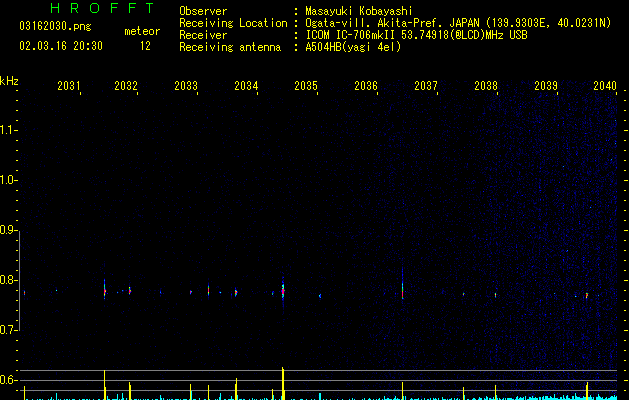Click the 2031 time axis marker
Screen dimensions: 629x400
pyautogui.click(x=69, y=85)
